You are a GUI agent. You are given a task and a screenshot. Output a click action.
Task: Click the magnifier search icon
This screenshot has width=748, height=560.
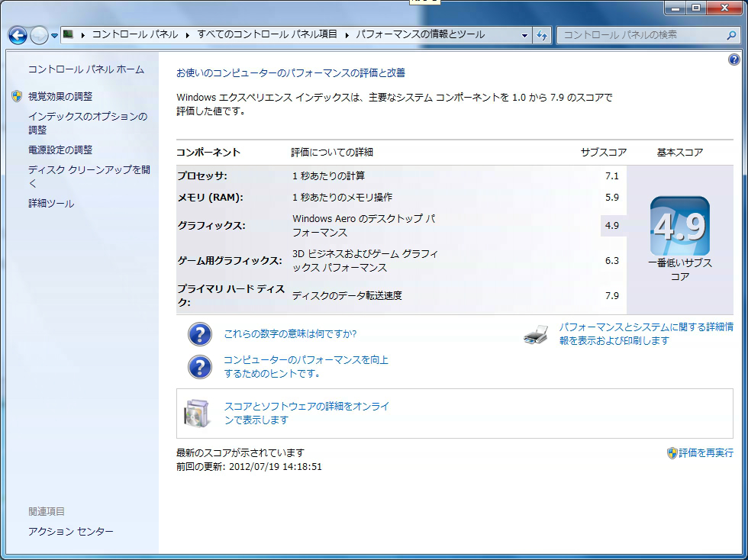pos(731,35)
